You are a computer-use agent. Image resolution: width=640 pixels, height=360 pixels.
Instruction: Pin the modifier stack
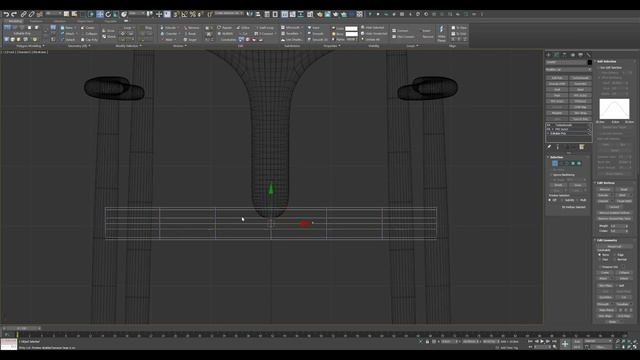549,147
